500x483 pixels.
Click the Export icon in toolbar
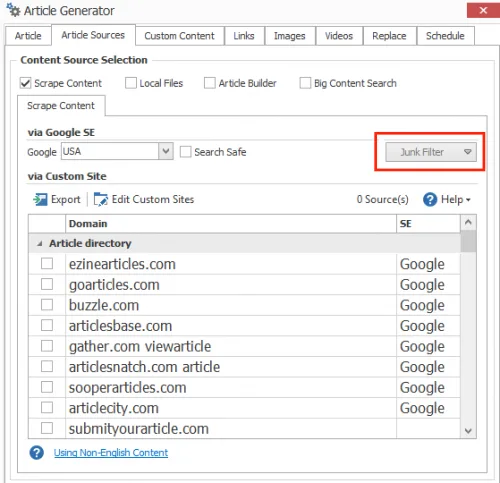40,199
